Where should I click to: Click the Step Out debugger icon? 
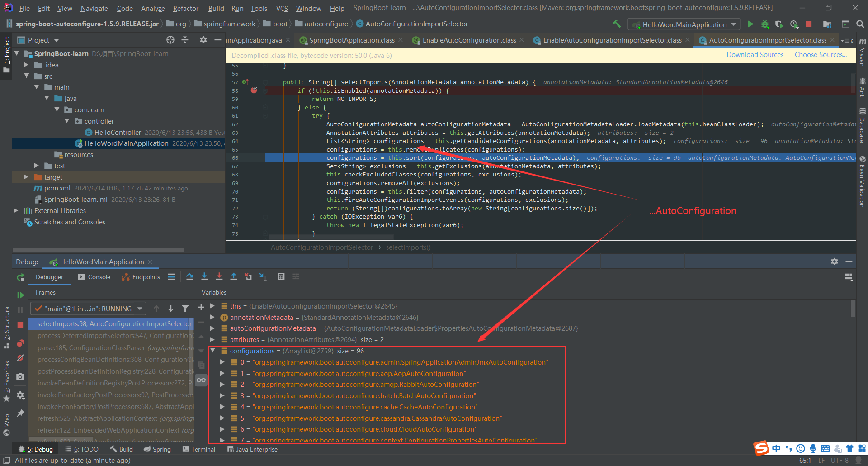click(x=234, y=276)
